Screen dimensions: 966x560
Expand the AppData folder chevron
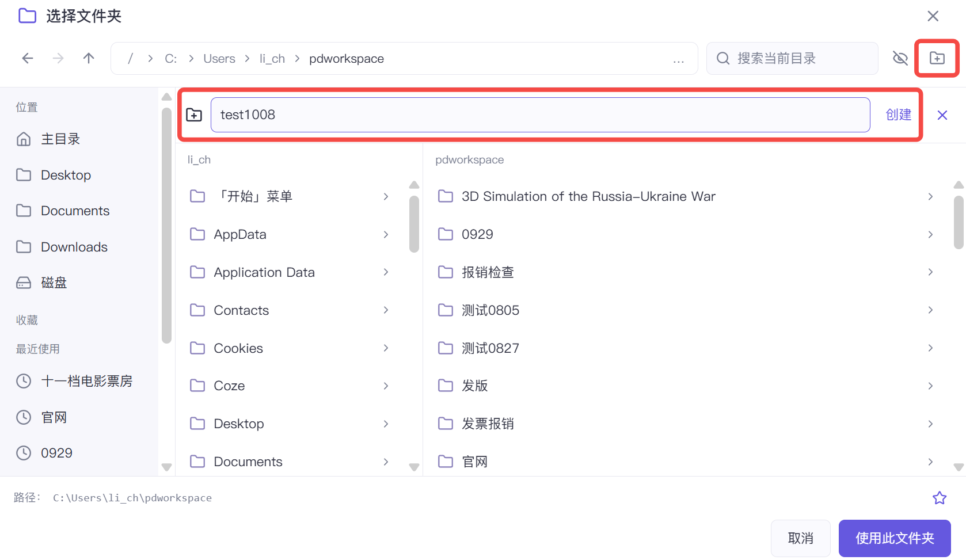coord(386,234)
